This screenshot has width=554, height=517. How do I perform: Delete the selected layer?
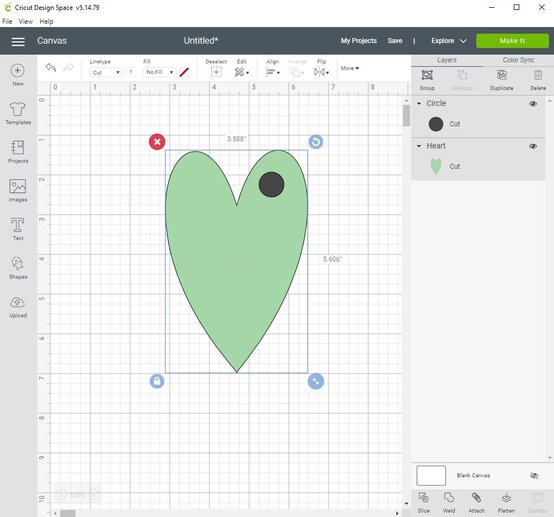(538, 75)
